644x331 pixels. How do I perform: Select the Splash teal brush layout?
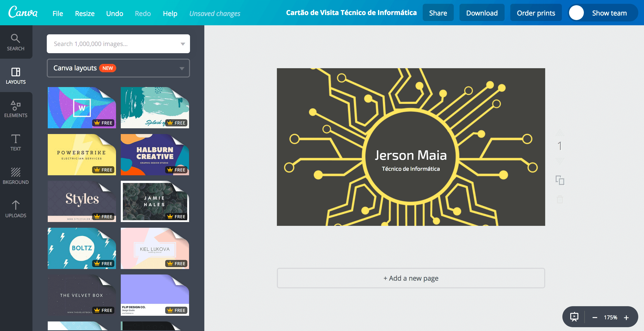coord(155,107)
